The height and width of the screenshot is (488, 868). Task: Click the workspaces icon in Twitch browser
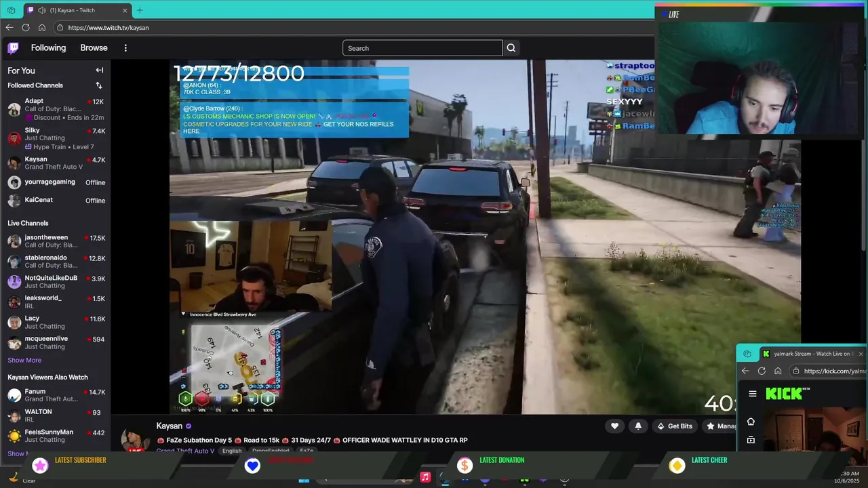tap(11, 10)
